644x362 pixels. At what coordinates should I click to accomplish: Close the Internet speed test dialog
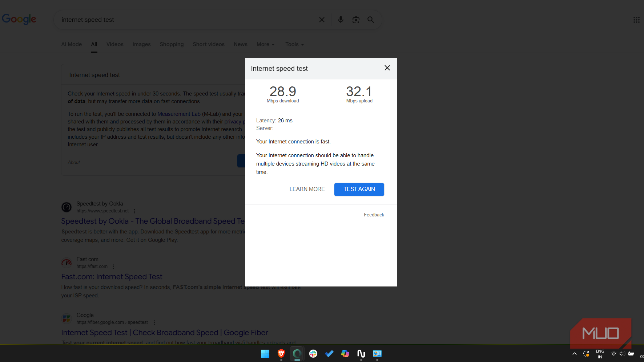(x=387, y=68)
